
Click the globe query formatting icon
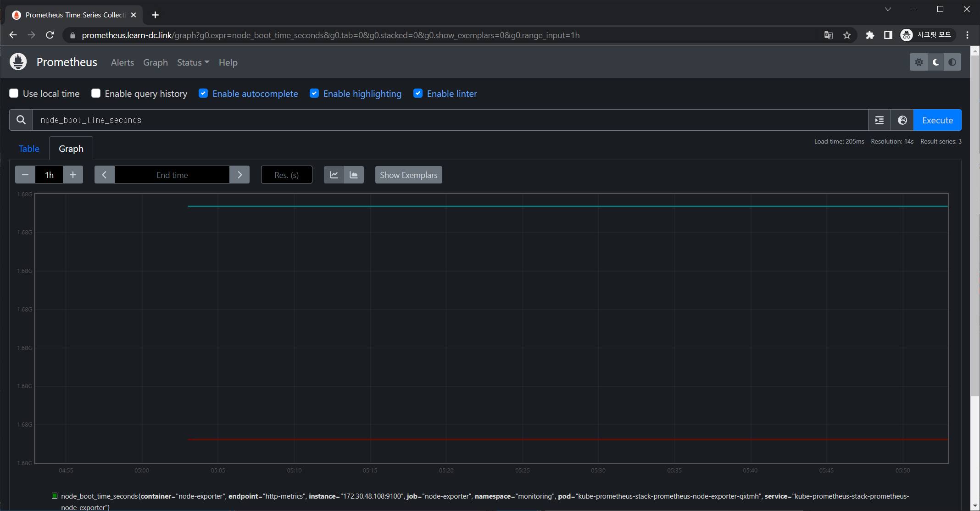[x=902, y=120]
